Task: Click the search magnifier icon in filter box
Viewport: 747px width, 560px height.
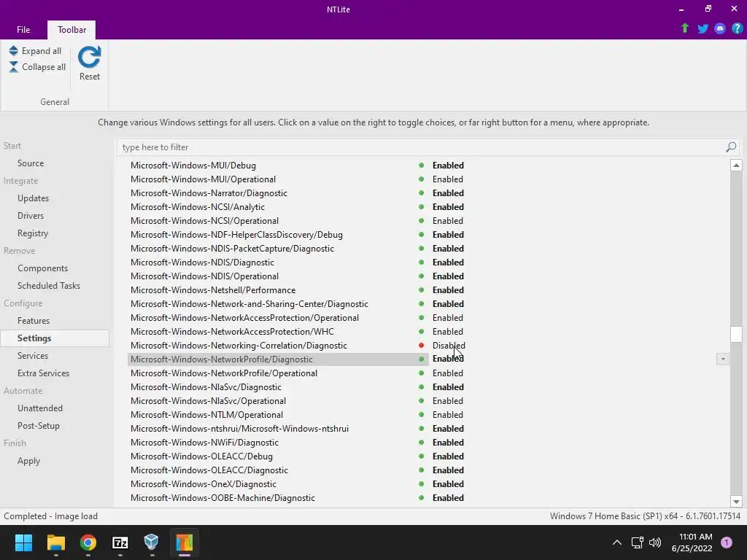Action: [x=731, y=147]
